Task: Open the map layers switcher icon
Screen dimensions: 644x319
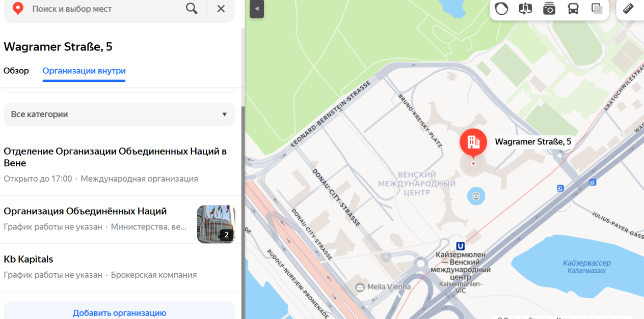Action: [x=597, y=9]
